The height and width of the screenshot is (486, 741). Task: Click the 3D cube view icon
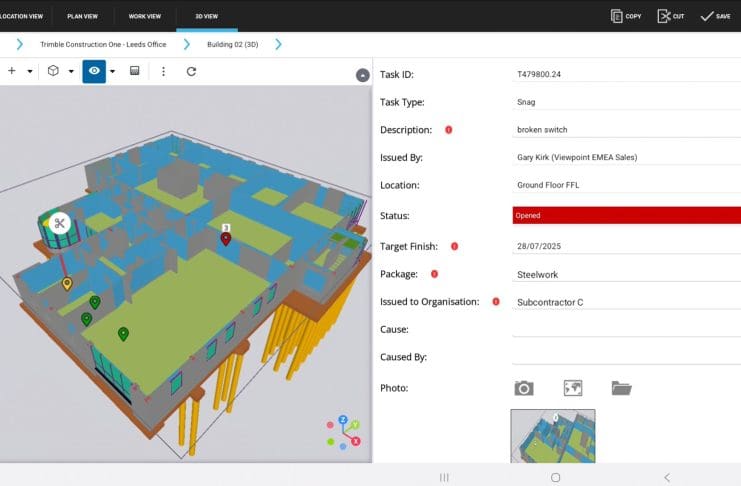pos(53,72)
